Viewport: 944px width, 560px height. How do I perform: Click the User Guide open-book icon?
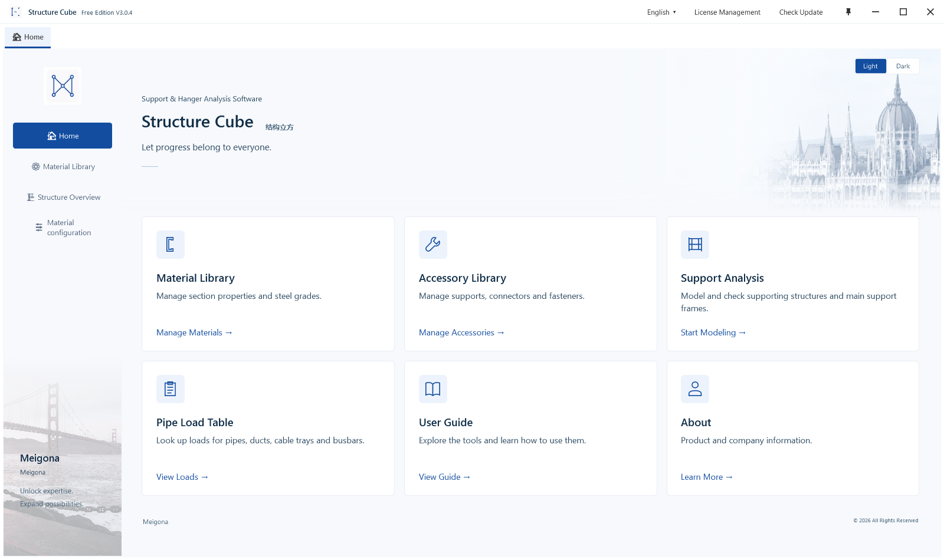coord(433,389)
